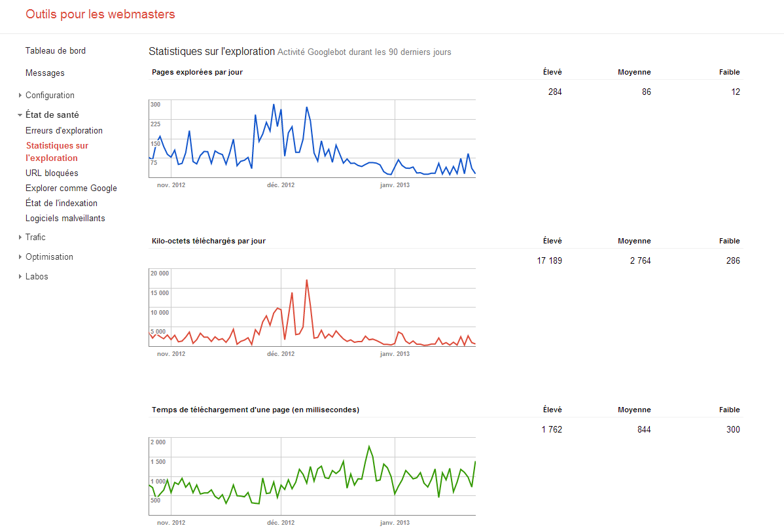Click the Optimisation menu label
The width and height of the screenshot is (784, 532).
[x=49, y=257]
